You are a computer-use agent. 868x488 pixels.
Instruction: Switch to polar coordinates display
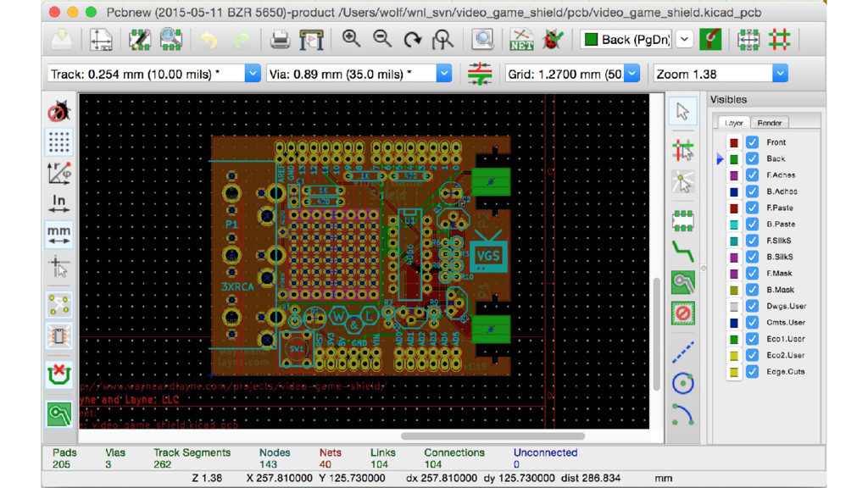58,173
